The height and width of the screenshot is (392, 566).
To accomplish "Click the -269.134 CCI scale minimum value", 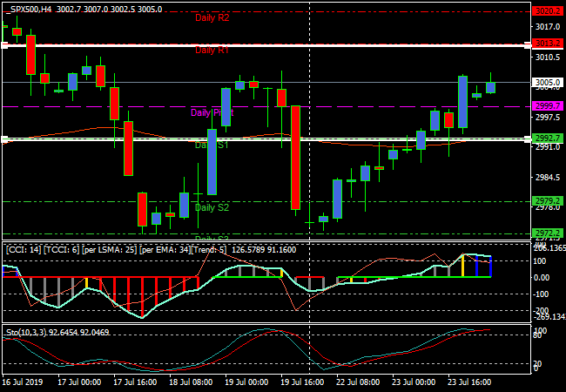I will 550,317.
